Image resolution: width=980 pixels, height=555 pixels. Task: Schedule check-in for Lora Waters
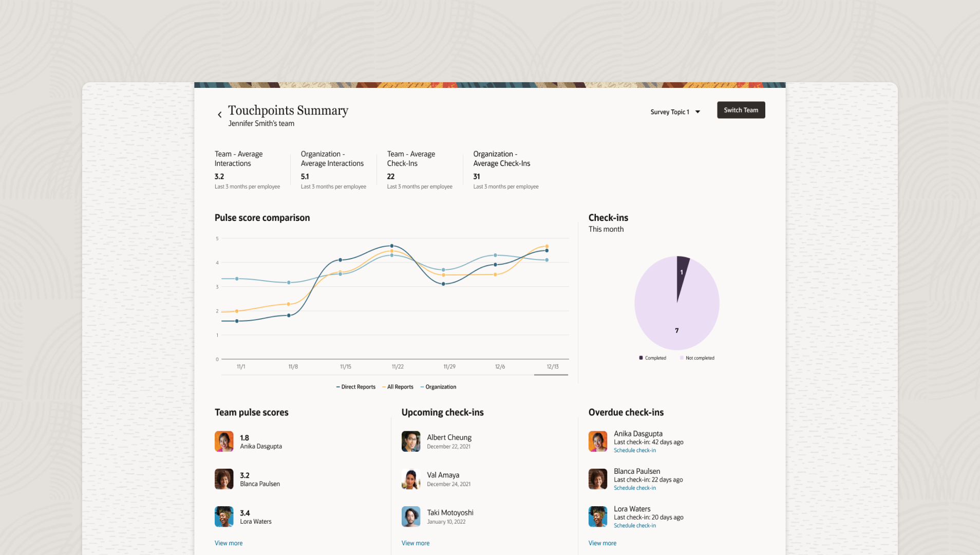(x=634, y=525)
